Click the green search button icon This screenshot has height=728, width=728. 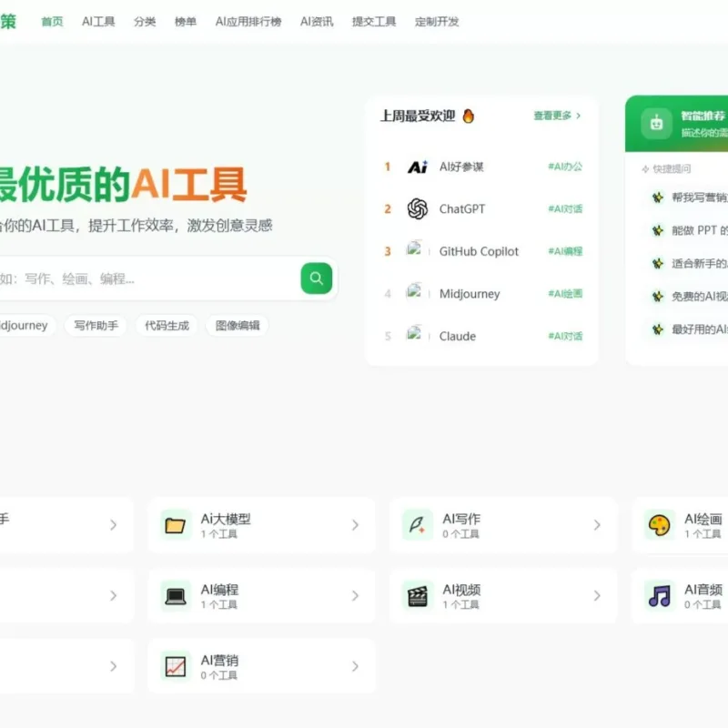[x=316, y=278]
